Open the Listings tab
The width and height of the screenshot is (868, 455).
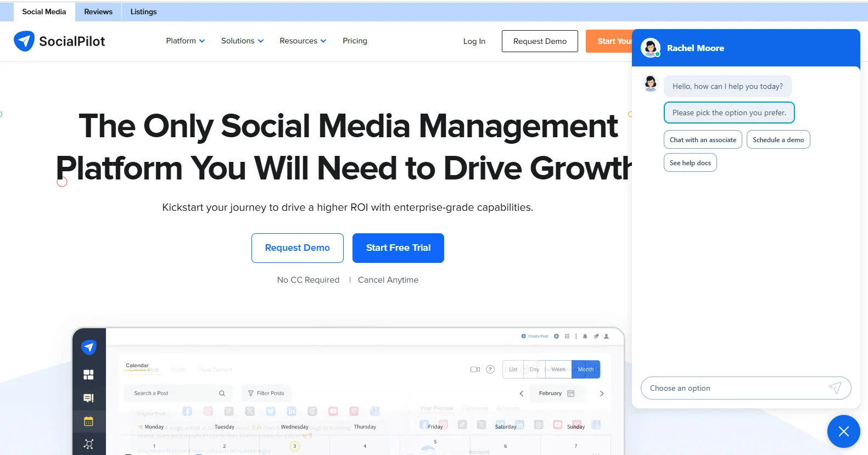tap(143, 12)
